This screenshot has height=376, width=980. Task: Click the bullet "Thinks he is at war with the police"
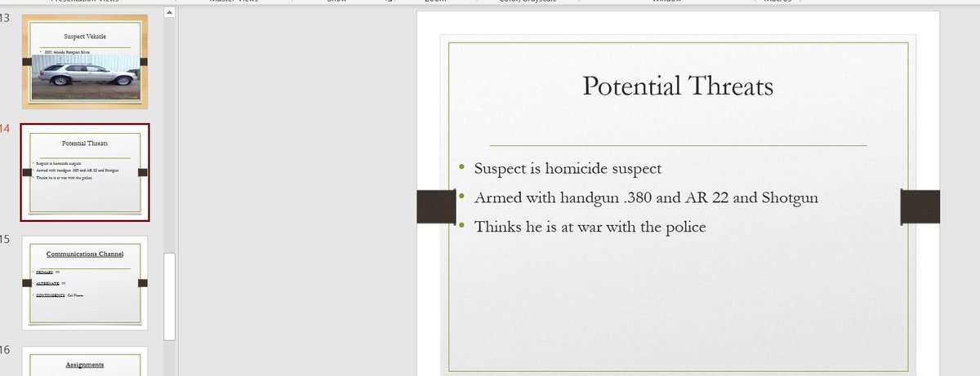coord(590,227)
